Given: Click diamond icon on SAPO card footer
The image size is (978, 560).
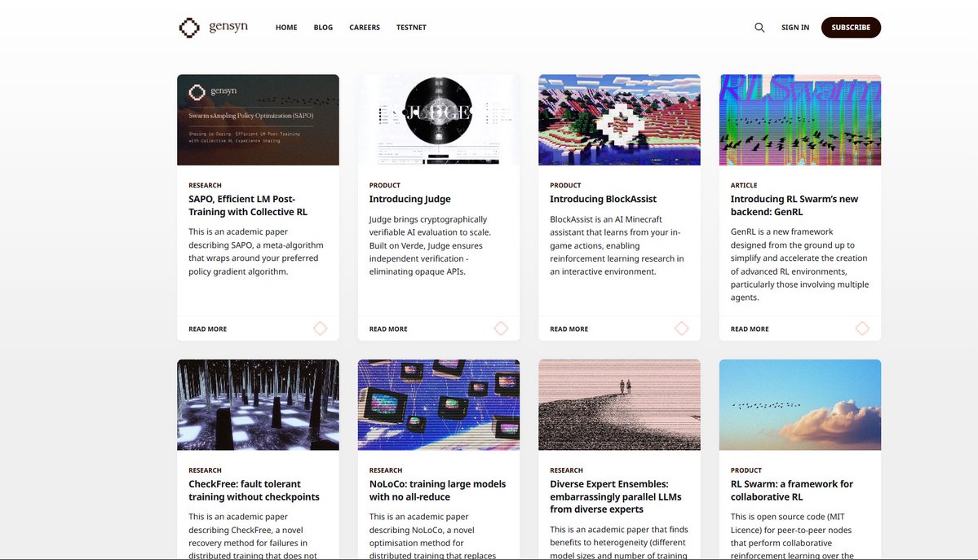Looking at the screenshot, I should pyautogui.click(x=320, y=329).
